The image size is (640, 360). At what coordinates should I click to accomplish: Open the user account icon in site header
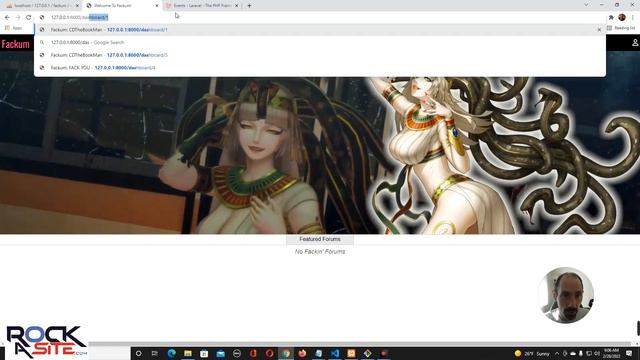point(635,43)
